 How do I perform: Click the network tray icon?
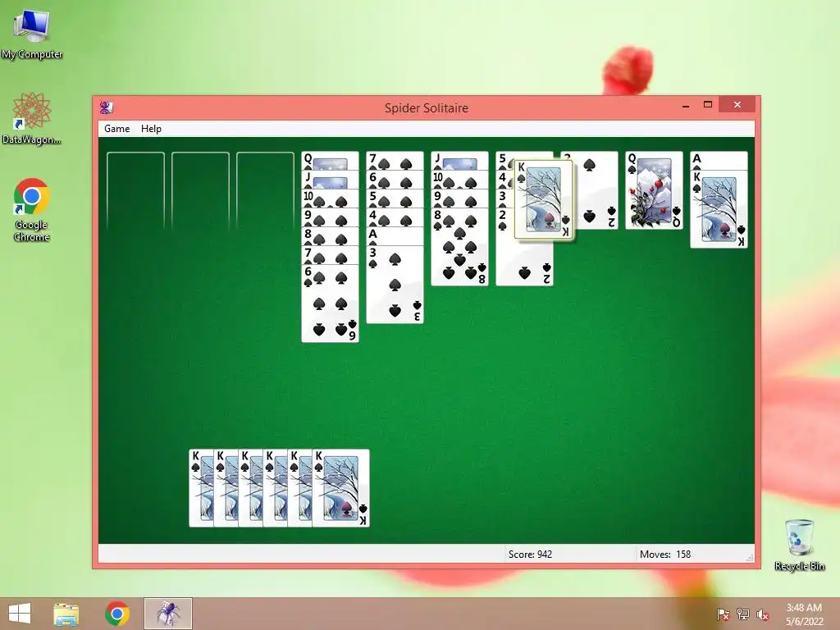click(743, 614)
